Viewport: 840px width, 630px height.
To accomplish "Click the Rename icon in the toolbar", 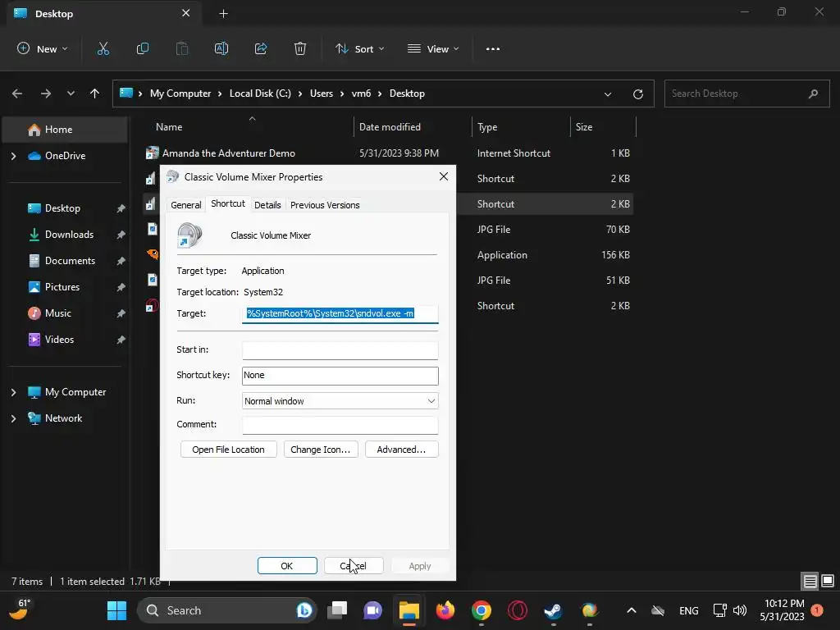I will [221, 48].
